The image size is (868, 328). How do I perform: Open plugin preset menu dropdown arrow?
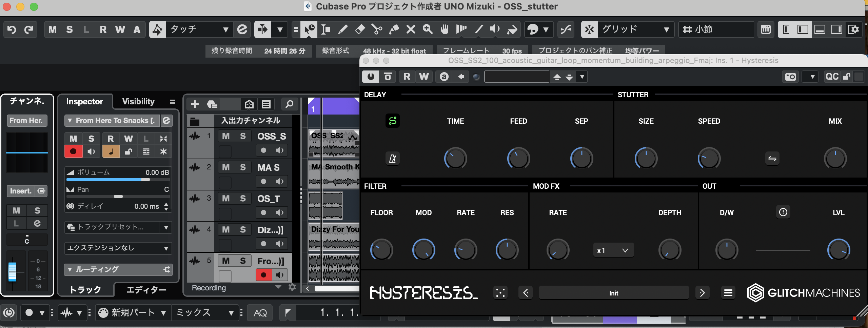click(582, 77)
